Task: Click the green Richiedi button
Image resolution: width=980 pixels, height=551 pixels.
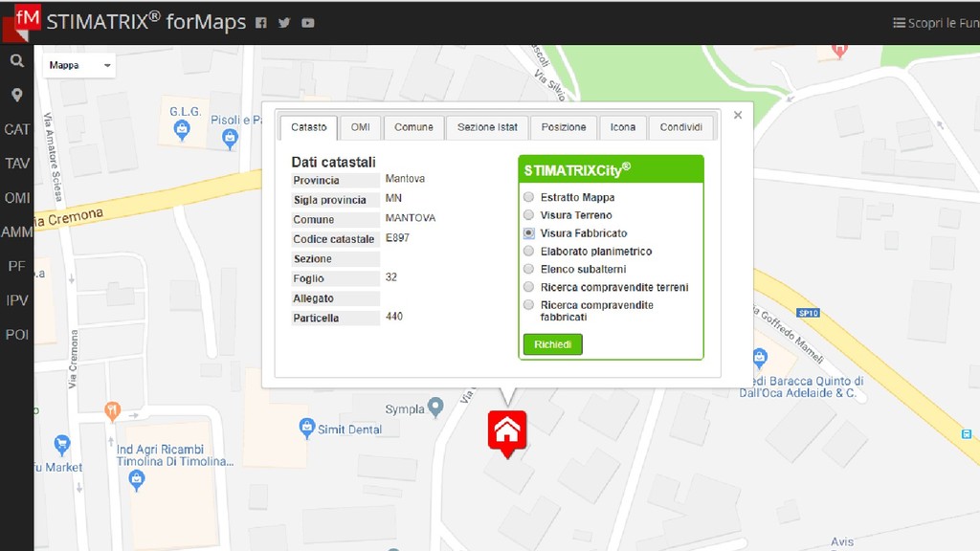Action: point(552,344)
